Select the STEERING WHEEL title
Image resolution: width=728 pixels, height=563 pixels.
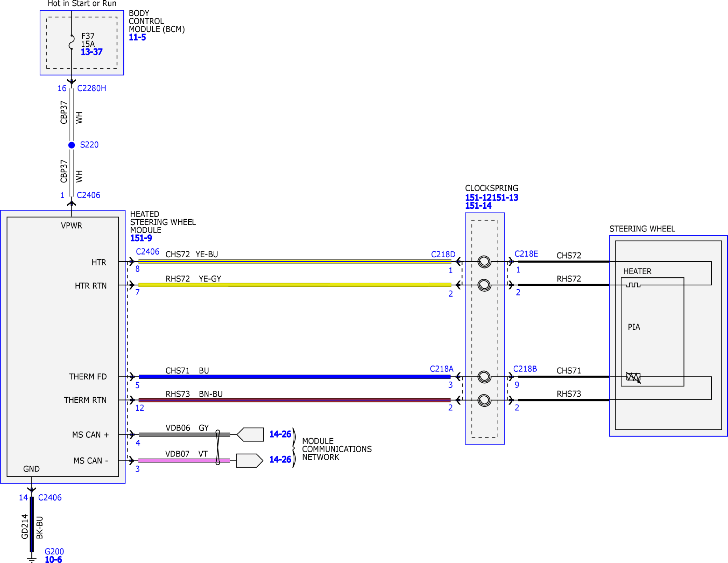pos(642,229)
